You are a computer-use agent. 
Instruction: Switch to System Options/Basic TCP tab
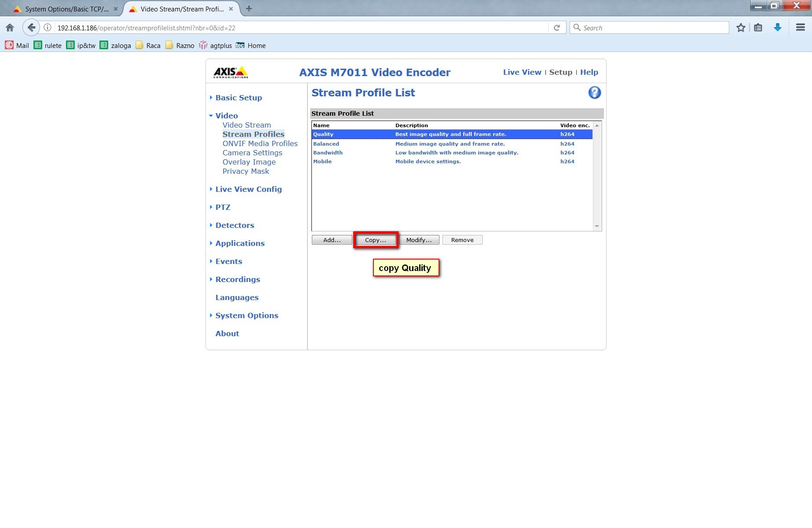click(x=66, y=9)
